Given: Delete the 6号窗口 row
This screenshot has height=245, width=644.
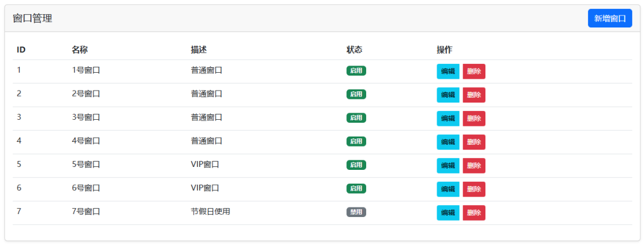Looking at the screenshot, I should pyautogui.click(x=474, y=189).
